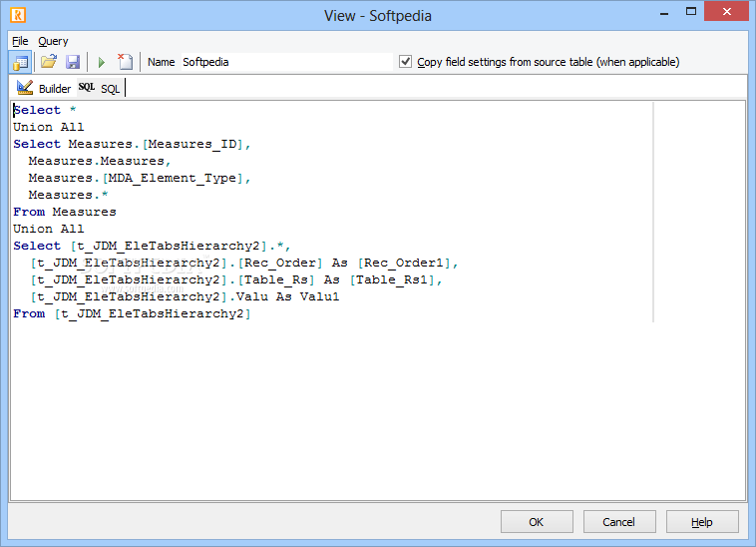756x547 pixels.
Task: Click the first 'Union All' line
Action: 48,127
